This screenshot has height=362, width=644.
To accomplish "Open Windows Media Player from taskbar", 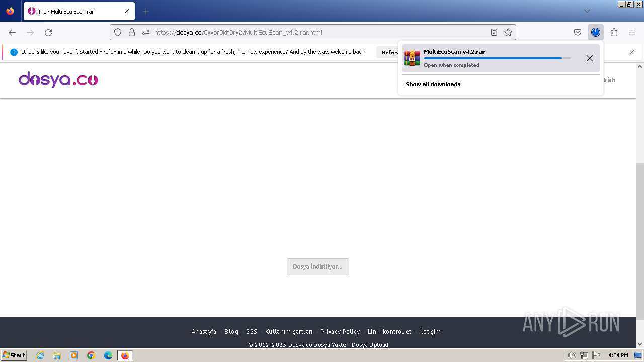I will (74, 355).
